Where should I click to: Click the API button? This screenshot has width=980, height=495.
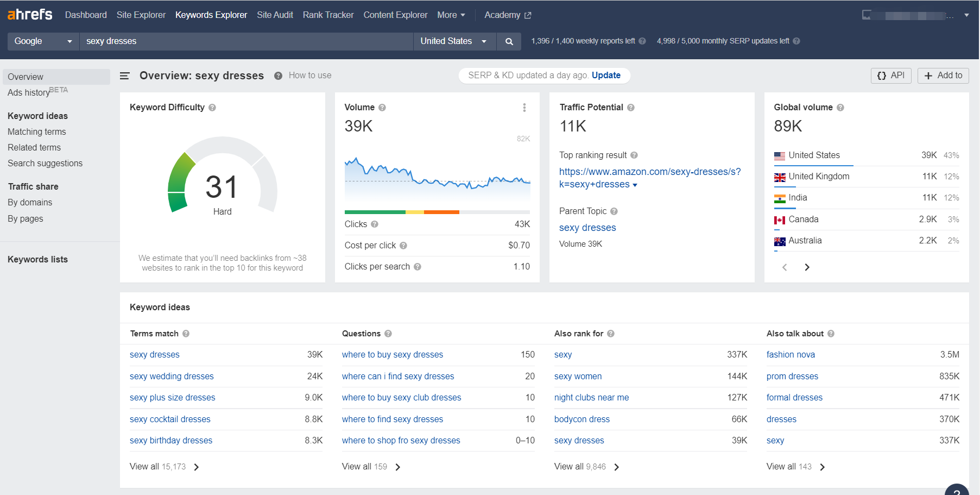[x=891, y=76]
